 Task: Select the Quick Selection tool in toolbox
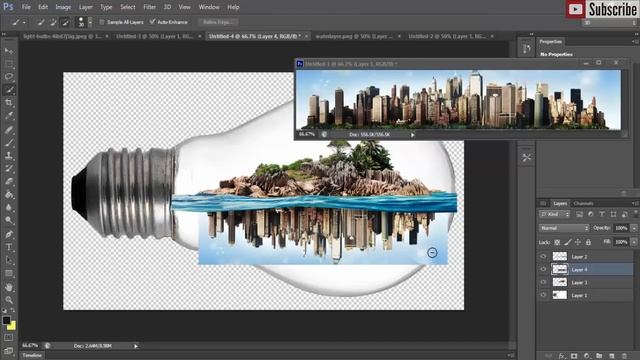9,90
